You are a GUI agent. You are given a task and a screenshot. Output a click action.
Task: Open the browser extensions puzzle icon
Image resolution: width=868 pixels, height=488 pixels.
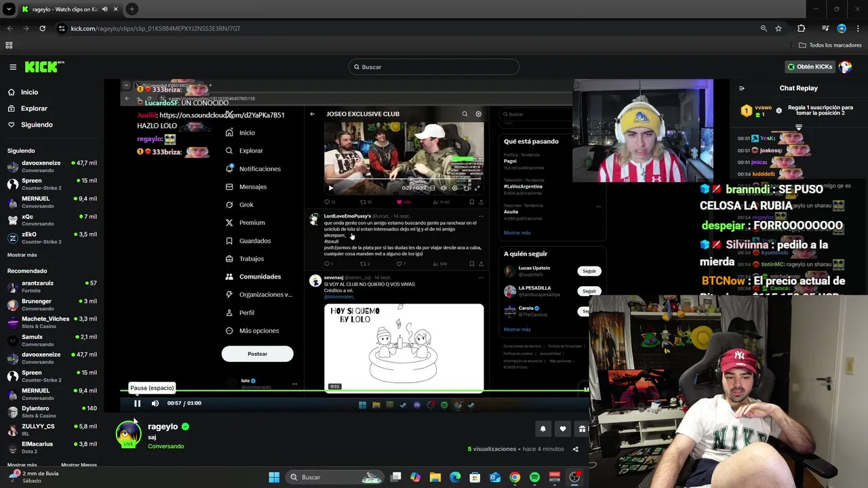[x=802, y=28]
